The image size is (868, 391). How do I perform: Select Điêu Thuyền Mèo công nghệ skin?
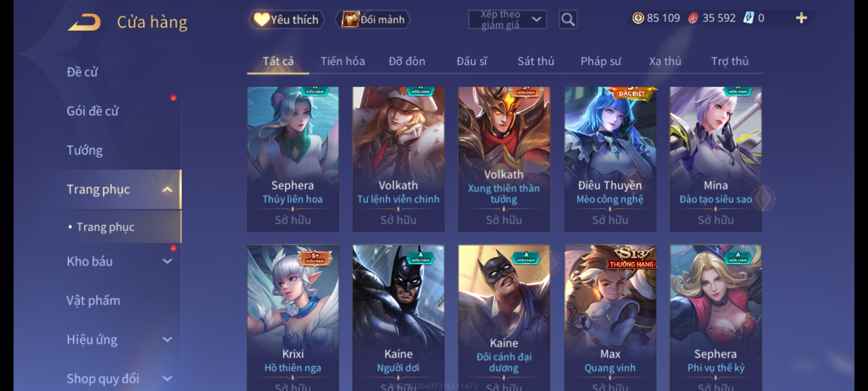(610, 159)
